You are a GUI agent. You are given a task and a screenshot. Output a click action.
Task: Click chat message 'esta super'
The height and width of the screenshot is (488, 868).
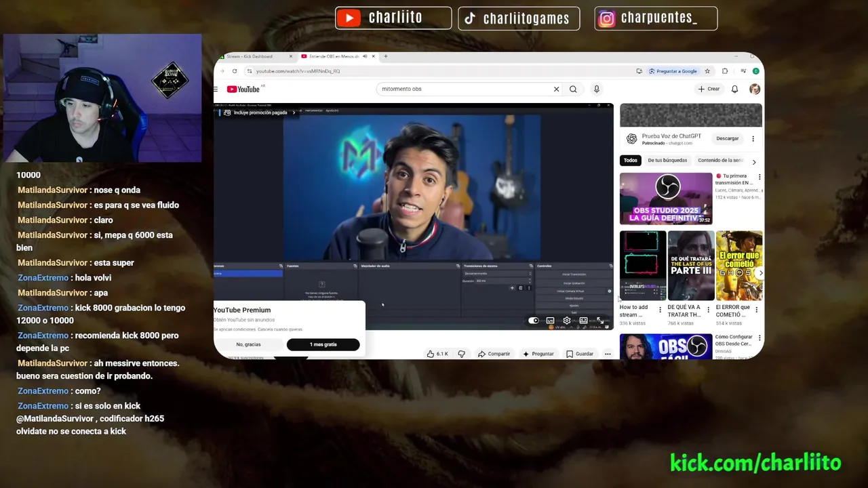(114, 263)
